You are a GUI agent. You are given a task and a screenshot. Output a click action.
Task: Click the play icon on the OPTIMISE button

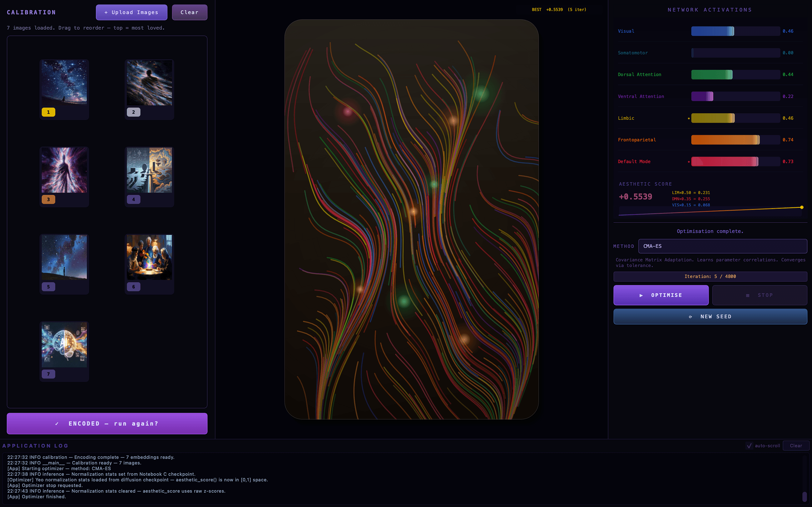tap(641, 295)
